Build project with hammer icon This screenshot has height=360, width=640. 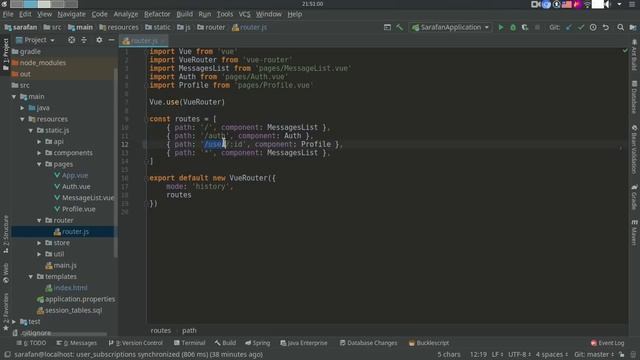click(x=400, y=27)
